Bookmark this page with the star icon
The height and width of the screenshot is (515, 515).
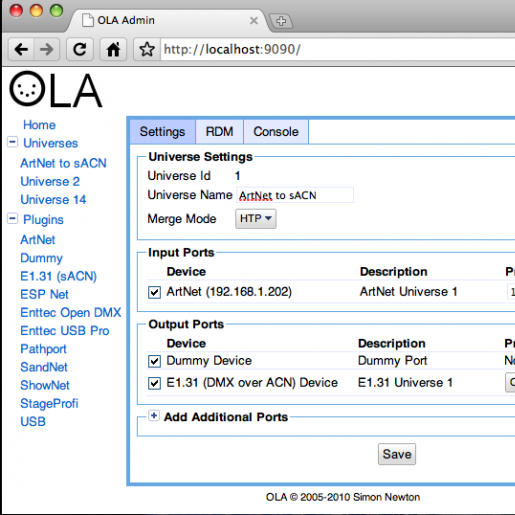[x=147, y=49]
